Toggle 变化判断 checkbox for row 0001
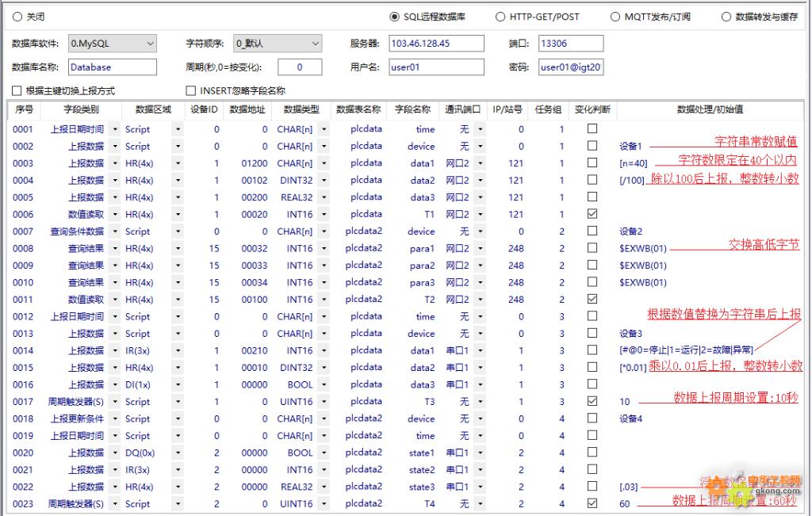The width and height of the screenshot is (812, 516). click(x=592, y=129)
